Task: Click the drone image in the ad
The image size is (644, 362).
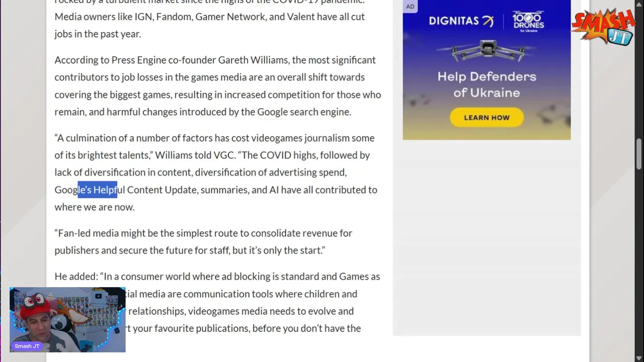Action: click(487, 50)
